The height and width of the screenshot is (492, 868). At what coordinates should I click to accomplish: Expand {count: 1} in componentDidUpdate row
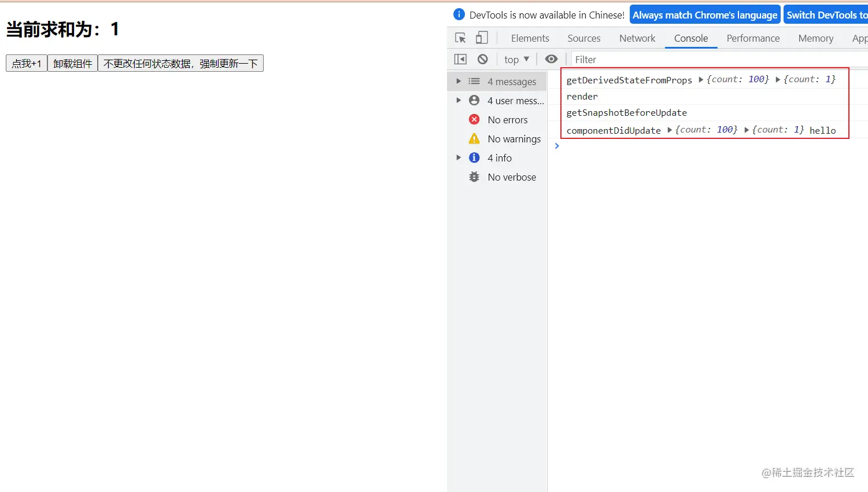747,130
